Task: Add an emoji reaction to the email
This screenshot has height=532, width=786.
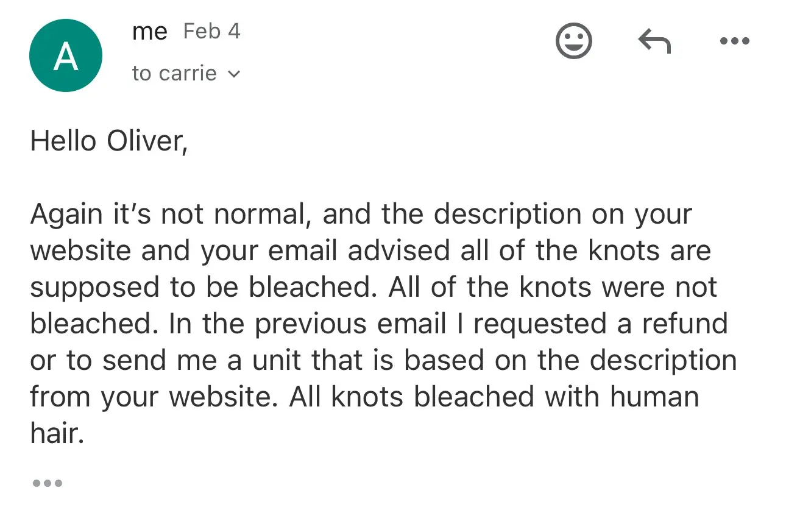Action: pyautogui.click(x=573, y=41)
